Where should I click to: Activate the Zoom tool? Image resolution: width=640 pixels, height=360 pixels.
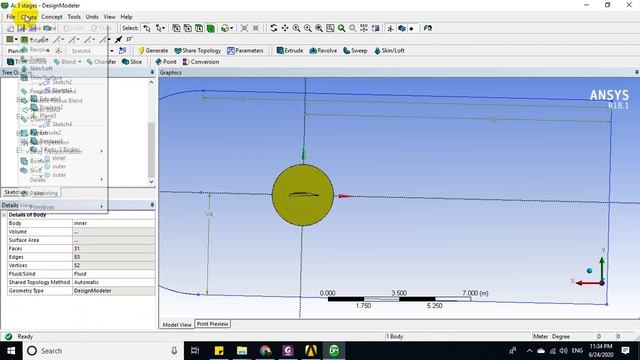[x=296, y=28]
